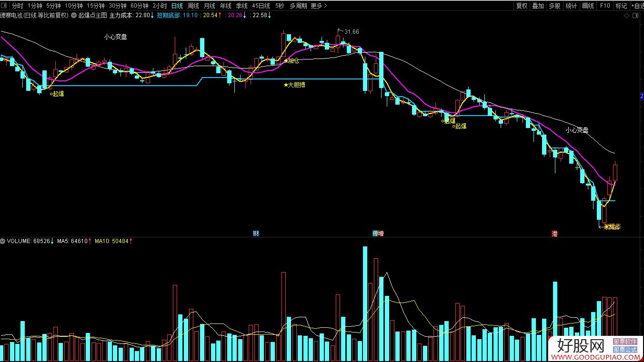Expand the VOLUME indicator dropdown arrow
Screen dimensions: 644x362
tap(3, 241)
